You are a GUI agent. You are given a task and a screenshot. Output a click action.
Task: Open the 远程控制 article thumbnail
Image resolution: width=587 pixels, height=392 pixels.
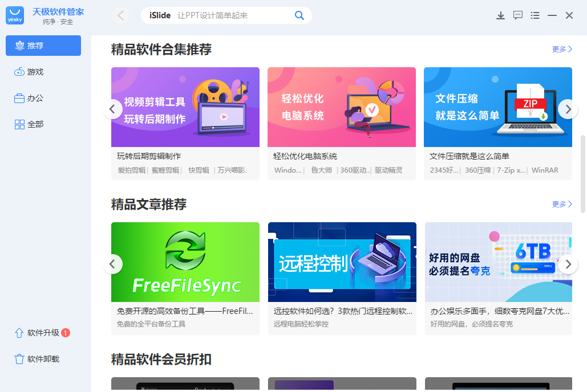point(342,262)
